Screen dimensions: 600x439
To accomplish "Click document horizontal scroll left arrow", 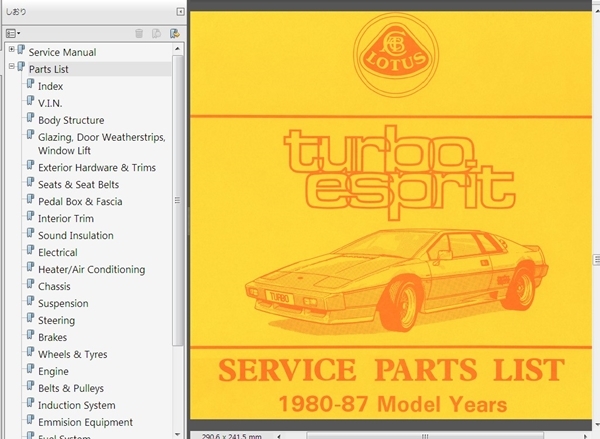I will (x=279, y=436).
